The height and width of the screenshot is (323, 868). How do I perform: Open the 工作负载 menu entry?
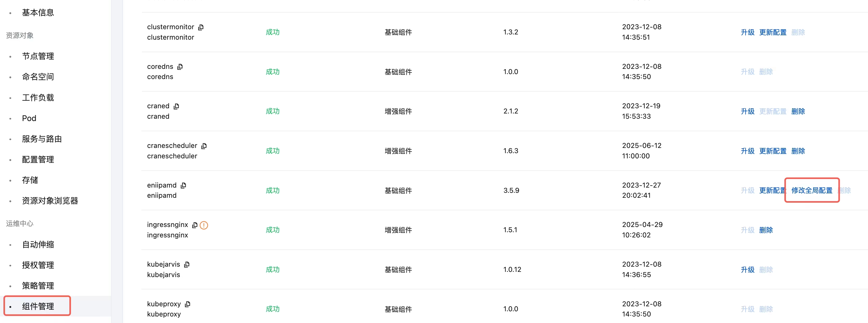click(38, 97)
